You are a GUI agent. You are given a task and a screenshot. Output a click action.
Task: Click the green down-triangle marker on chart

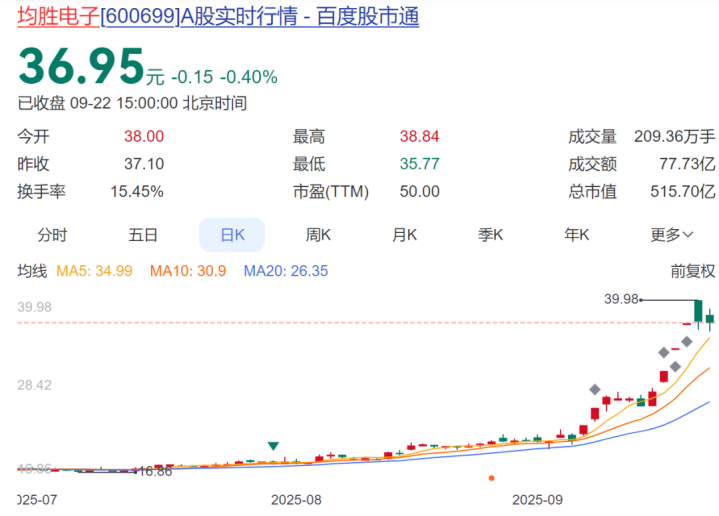coord(273,446)
